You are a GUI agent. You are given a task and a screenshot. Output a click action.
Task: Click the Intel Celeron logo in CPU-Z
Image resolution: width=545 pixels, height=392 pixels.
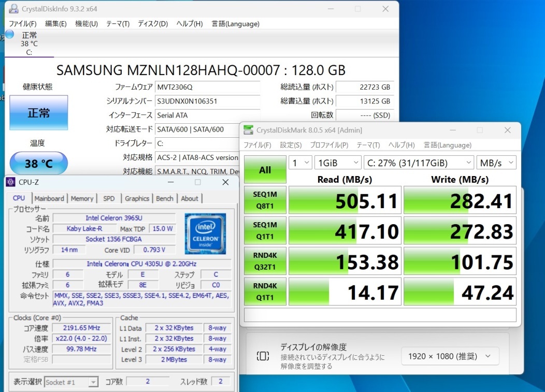click(206, 234)
